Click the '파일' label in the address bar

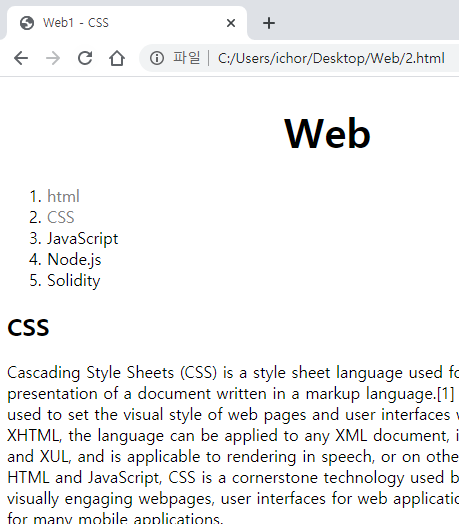tap(187, 57)
